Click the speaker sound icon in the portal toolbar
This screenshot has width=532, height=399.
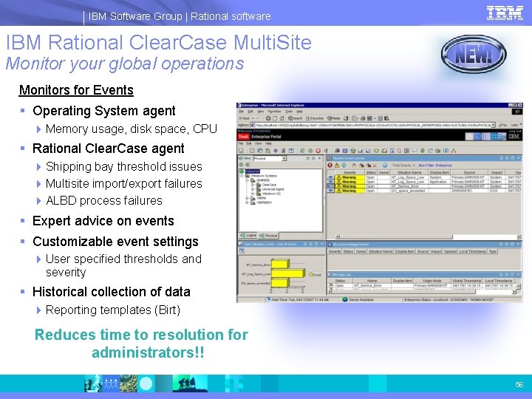pyautogui.click(x=326, y=151)
